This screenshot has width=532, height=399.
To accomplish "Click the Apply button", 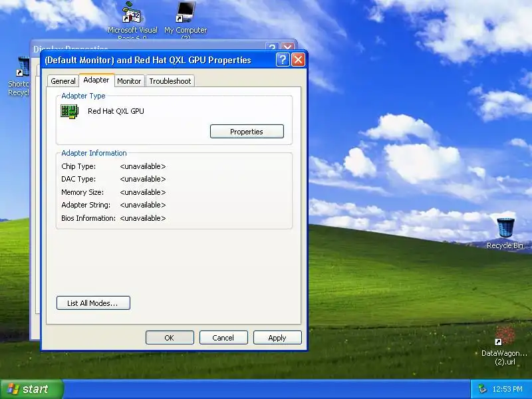I will point(277,338).
